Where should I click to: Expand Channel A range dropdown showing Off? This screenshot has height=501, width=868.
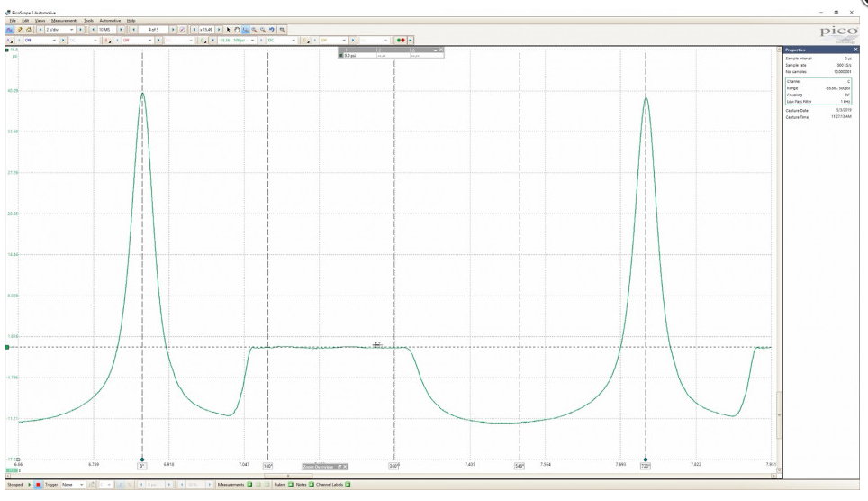(54, 40)
